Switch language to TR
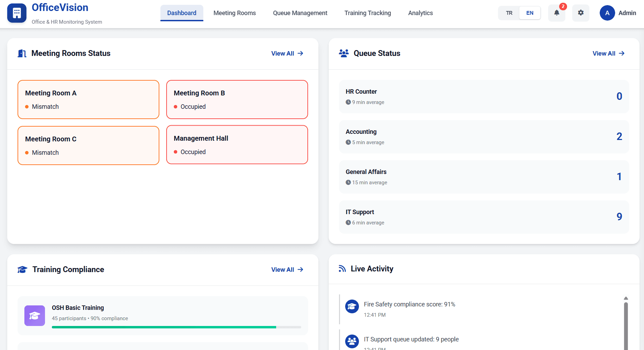 pyautogui.click(x=509, y=13)
